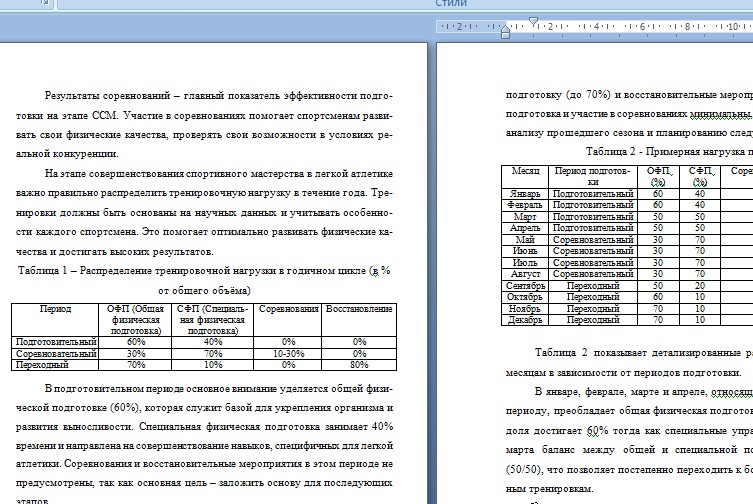
Task: Click the 'Подготовительный' row label in Table 1
Action: pyautogui.click(x=56, y=342)
